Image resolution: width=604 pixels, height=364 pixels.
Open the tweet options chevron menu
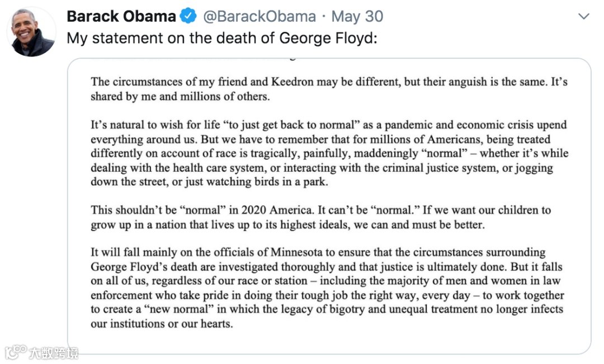(x=584, y=17)
